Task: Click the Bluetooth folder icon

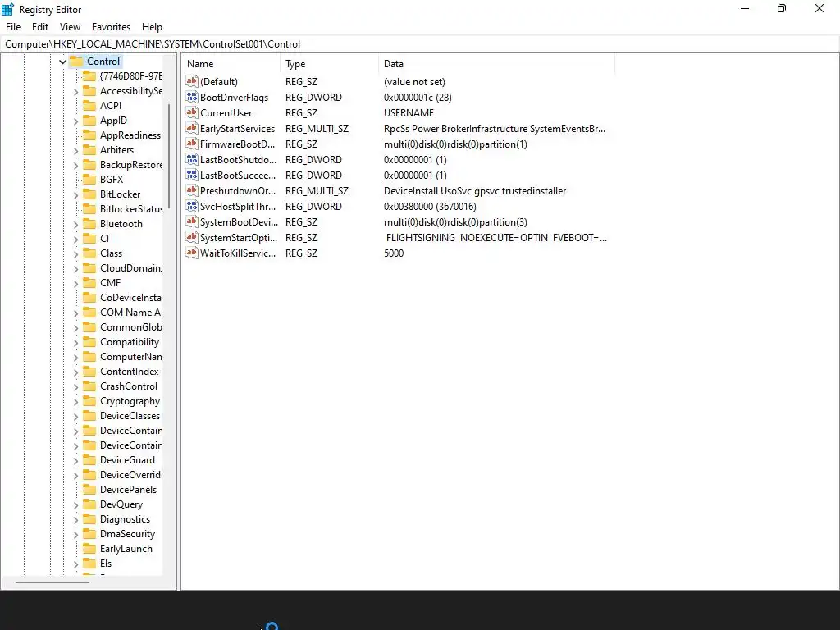Action: click(x=89, y=223)
